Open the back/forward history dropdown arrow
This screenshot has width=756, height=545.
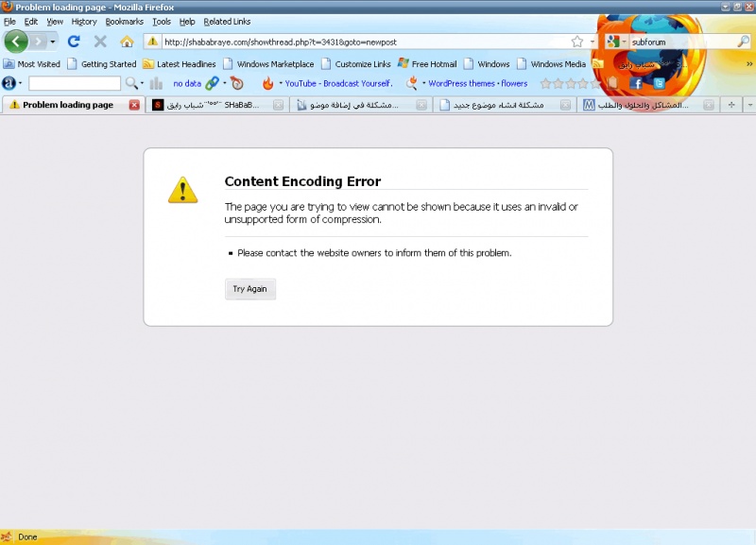pyautogui.click(x=53, y=42)
